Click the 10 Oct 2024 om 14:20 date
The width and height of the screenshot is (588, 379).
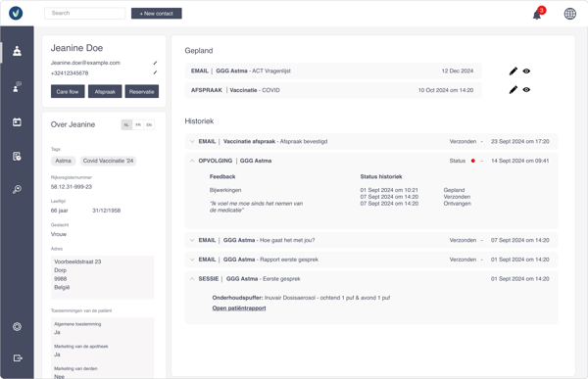click(446, 90)
